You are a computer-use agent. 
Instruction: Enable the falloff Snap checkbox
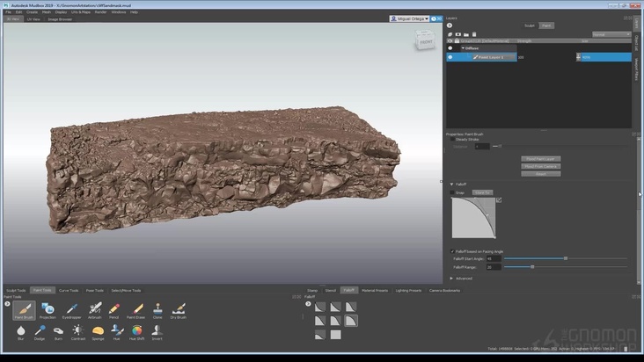coord(452,192)
